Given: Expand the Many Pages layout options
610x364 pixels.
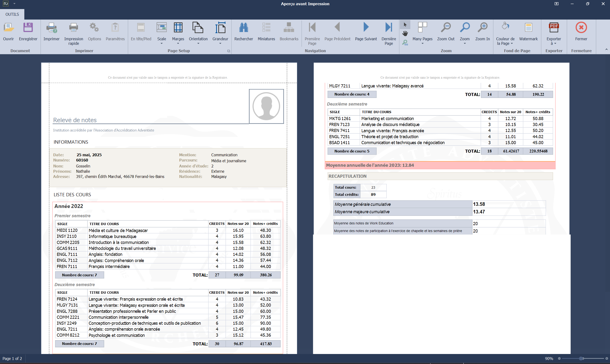Looking at the screenshot, I should click(x=422, y=43).
